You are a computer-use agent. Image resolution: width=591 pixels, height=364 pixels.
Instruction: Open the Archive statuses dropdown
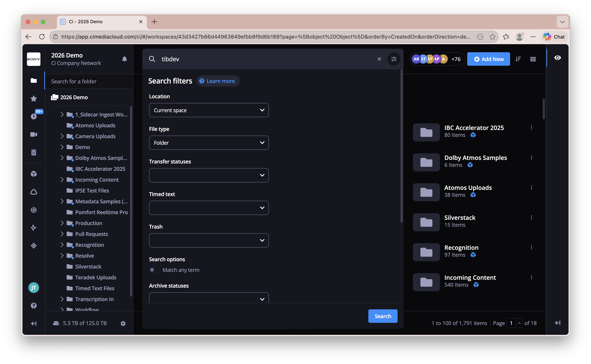[x=209, y=298]
